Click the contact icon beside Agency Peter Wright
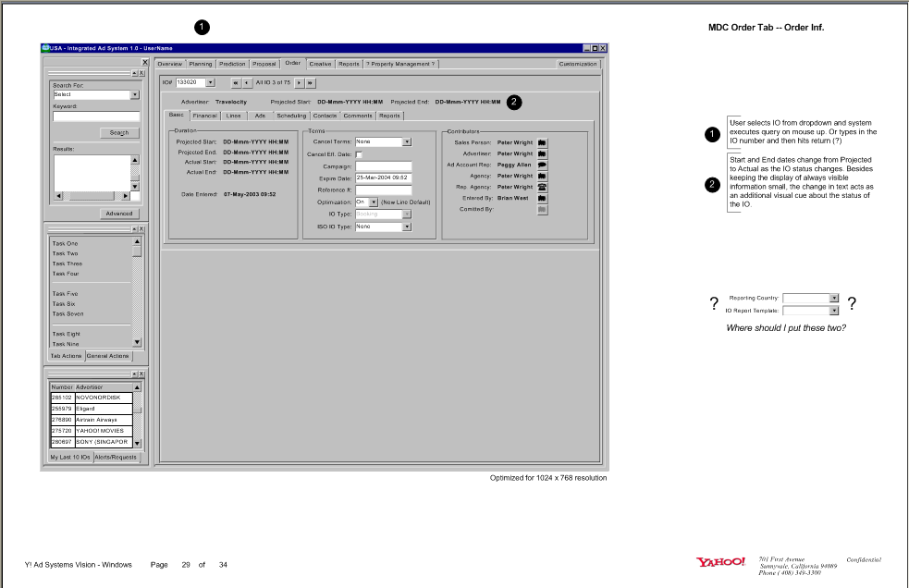 point(543,176)
